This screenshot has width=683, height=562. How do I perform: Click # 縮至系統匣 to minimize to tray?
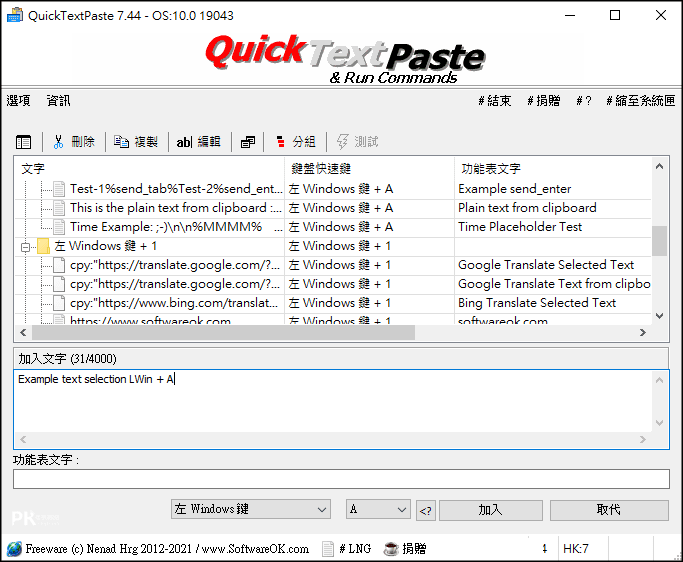coord(640,101)
